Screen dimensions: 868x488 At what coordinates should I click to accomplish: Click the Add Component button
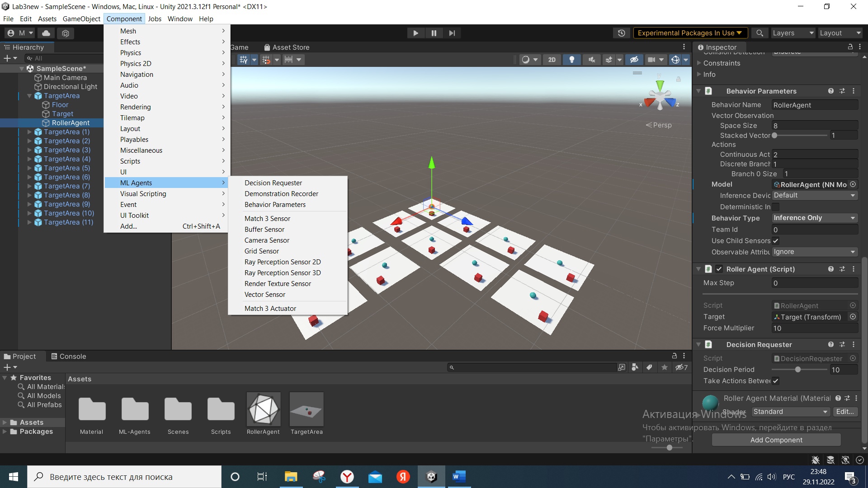tap(776, 440)
